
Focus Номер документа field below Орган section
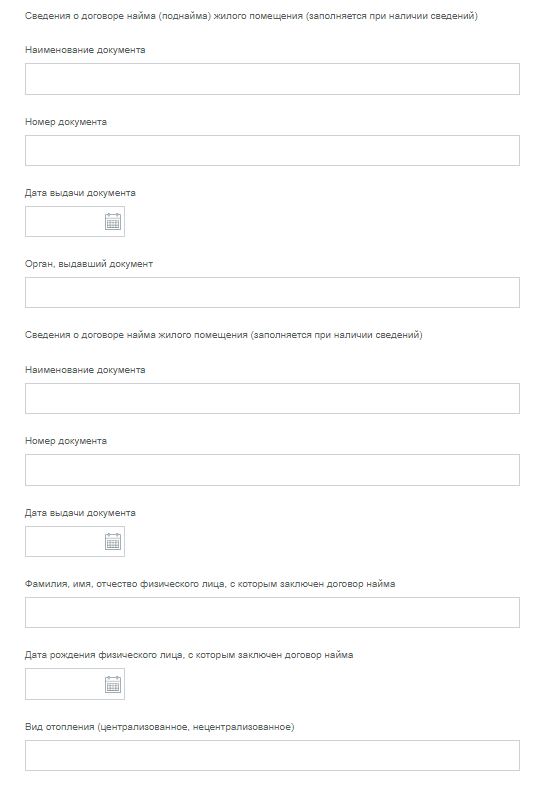click(272, 470)
